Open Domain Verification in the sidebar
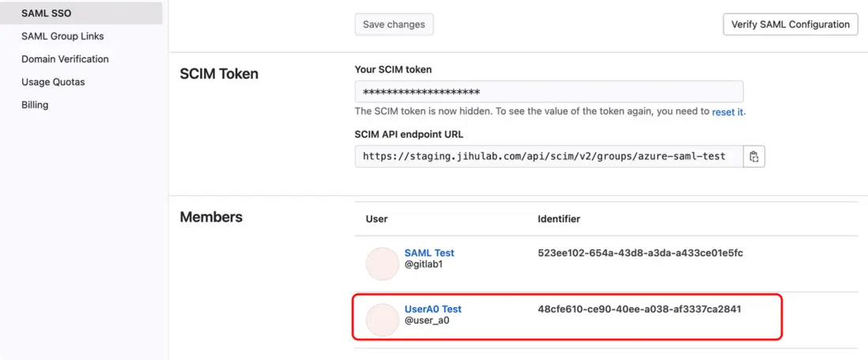868x360 pixels. click(x=65, y=59)
